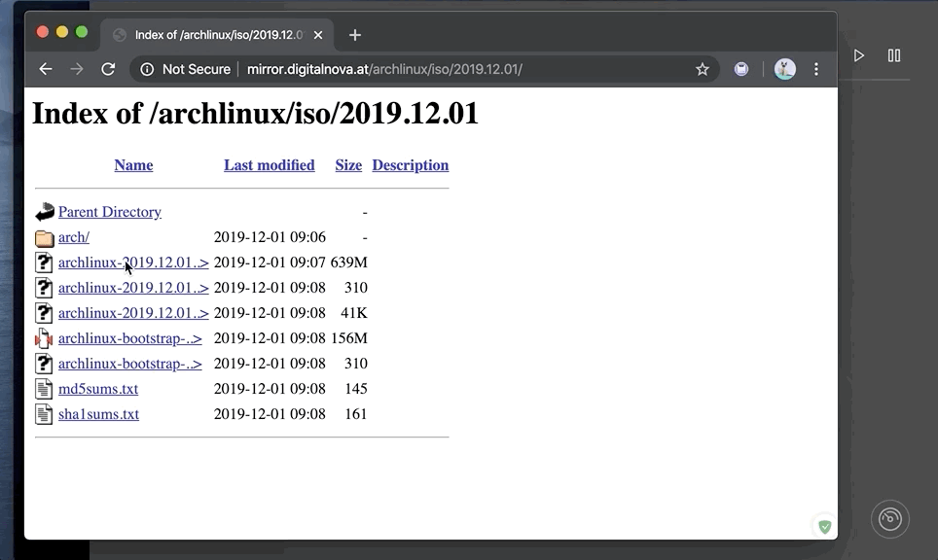Open md5sums.txt
The width and height of the screenshot is (938, 560).
[98, 389]
